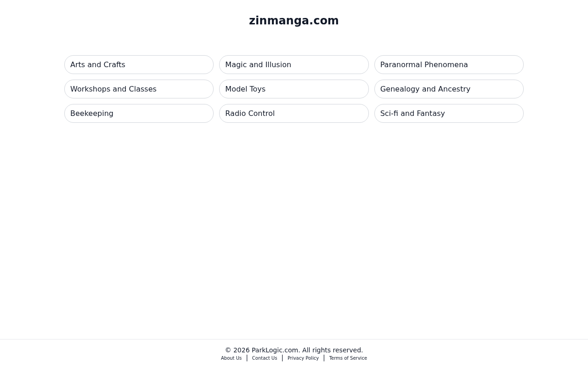Open Paranormal Phenomena category

tap(449, 65)
